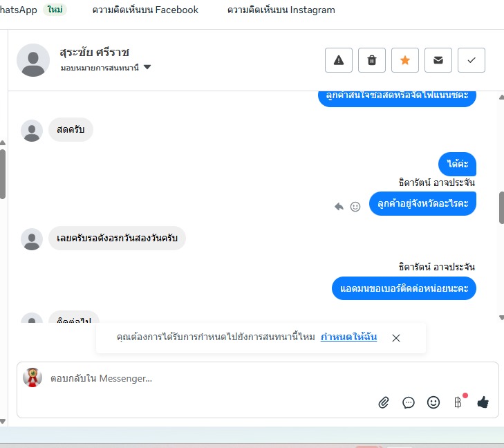Click the กำหนดให้ฉัน assign-to-me link

(348, 337)
